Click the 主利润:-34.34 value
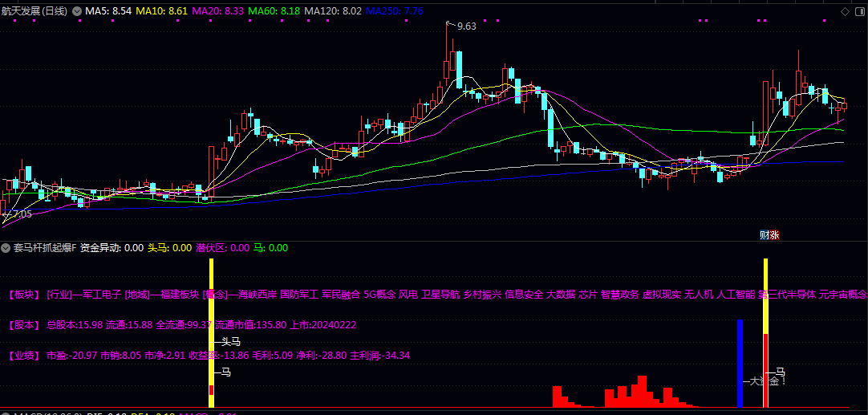Screen dimensions: 868x415 (x=379, y=355)
